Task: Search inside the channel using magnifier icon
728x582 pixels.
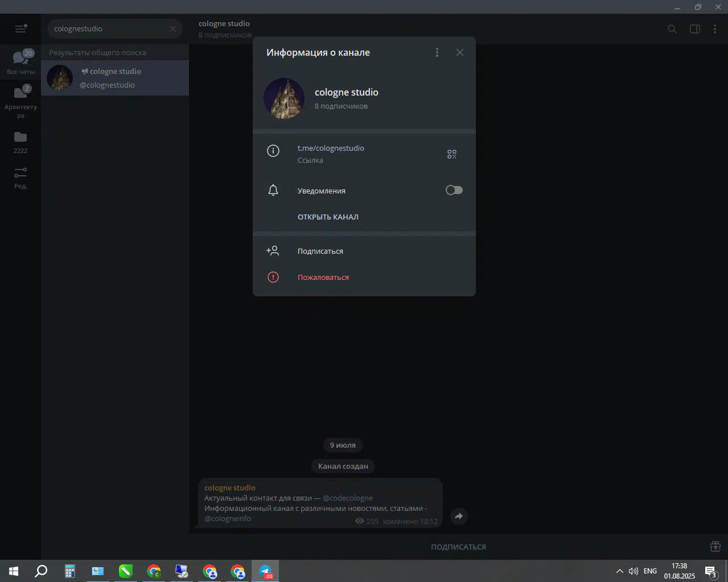Action: tap(672, 29)
